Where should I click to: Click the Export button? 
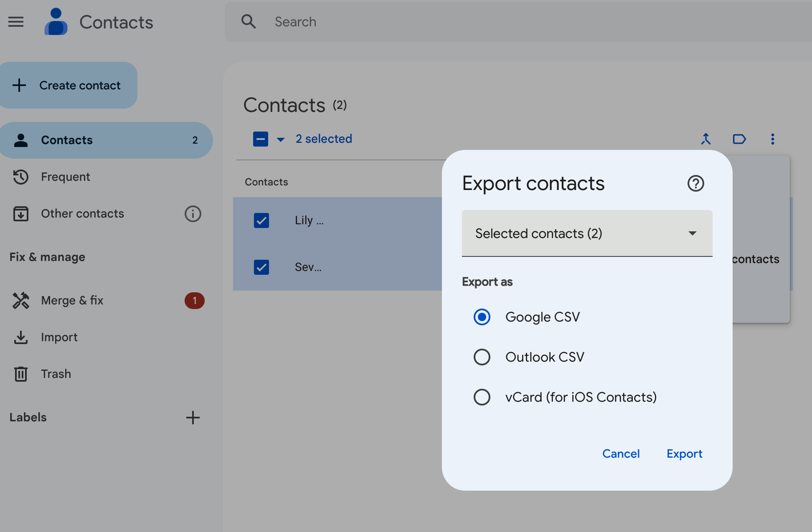tap(684, 453)
